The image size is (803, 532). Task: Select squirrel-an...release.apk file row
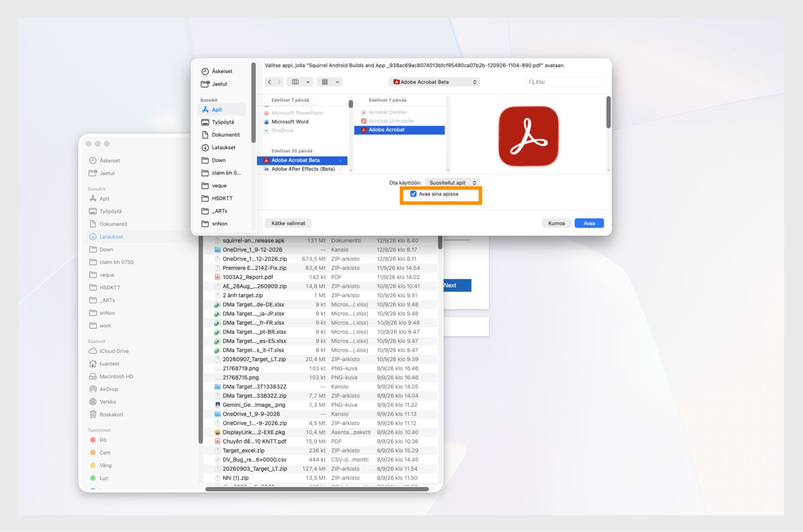tap(320, 241)
